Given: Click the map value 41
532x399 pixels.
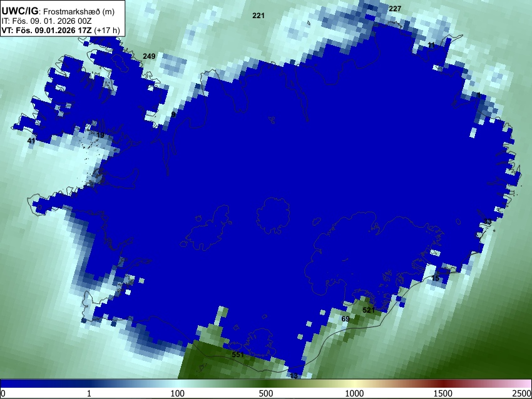Looking at the screenshot, I should (x=31, y=141).
